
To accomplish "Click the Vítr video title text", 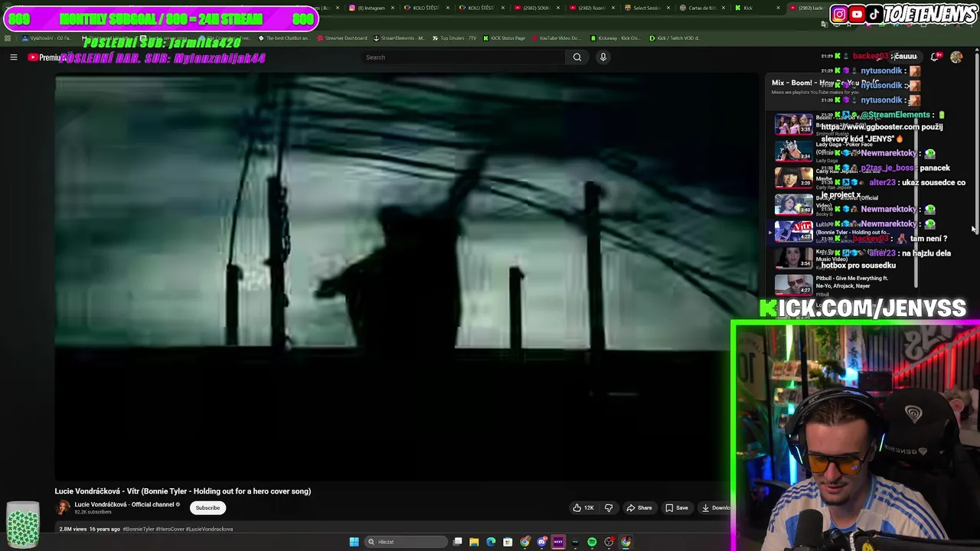I will click(182, 491).
